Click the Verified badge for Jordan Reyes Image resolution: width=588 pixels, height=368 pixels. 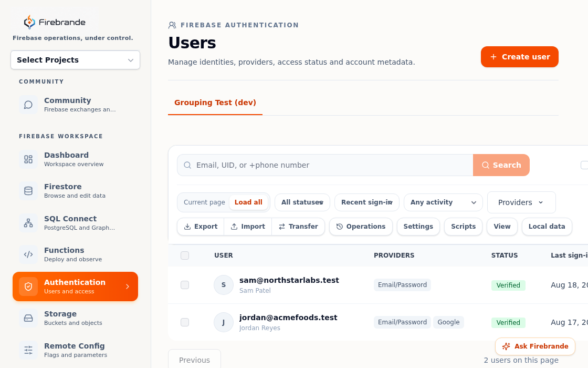[x=508, y=323]
